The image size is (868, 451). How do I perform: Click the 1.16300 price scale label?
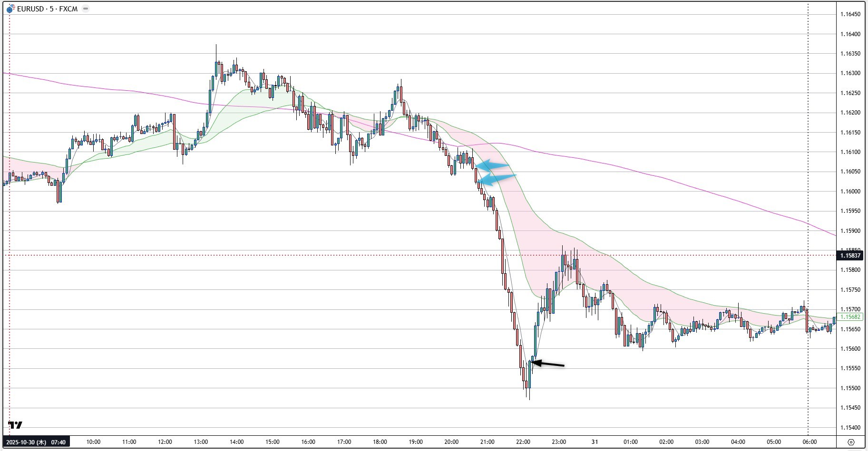(x=850, y=73)
